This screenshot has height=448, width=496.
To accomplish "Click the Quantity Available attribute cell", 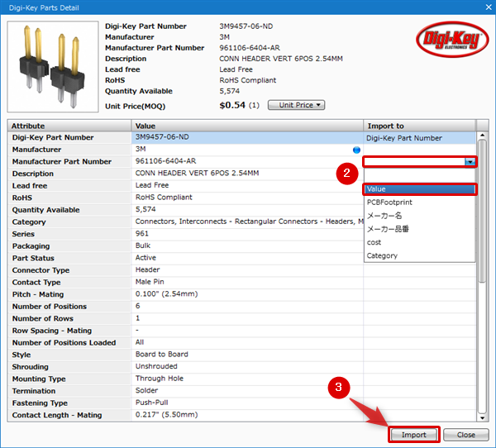I will tap(69, 210).
